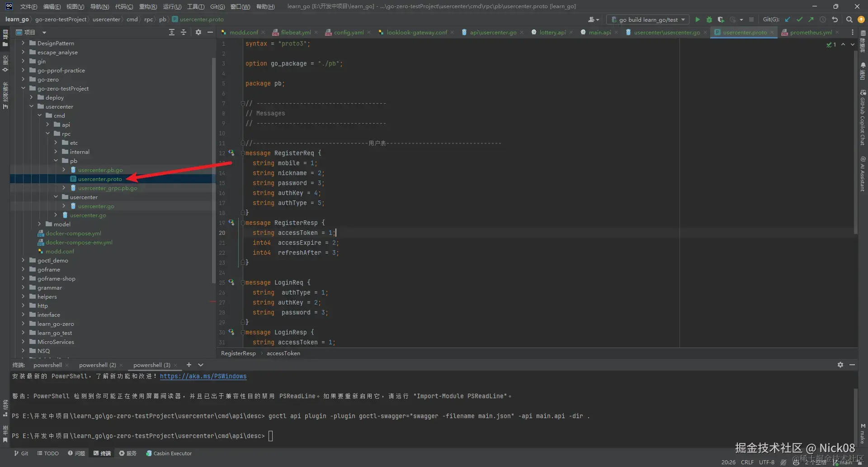Expand the model folder in tree
This screenshot has width=868, height=467.
point(39,224)
